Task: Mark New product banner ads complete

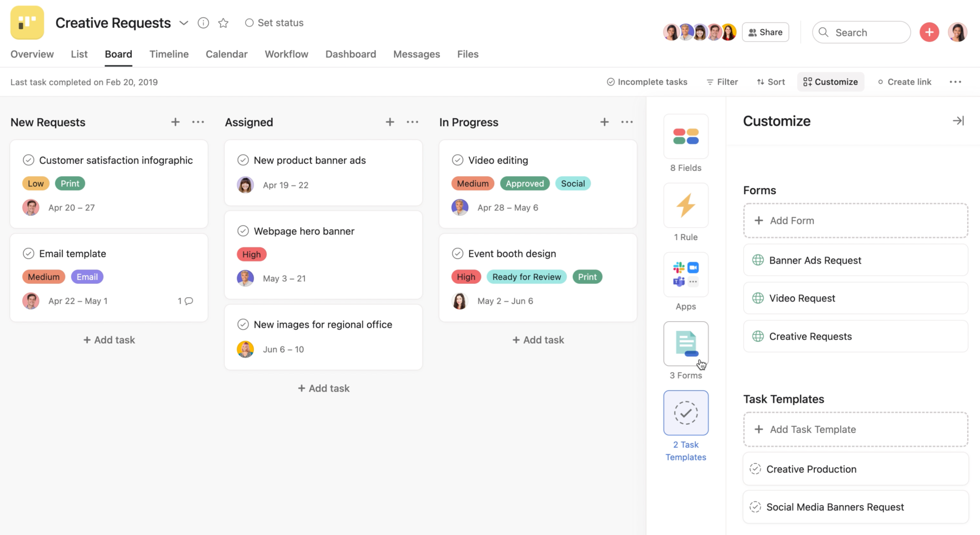Action: click(x=243, y=160)
